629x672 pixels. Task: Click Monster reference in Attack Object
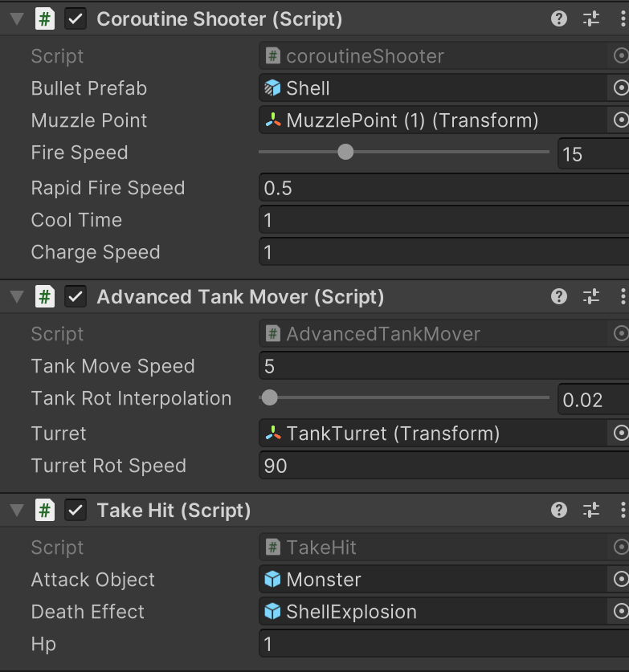coord(323,580)
